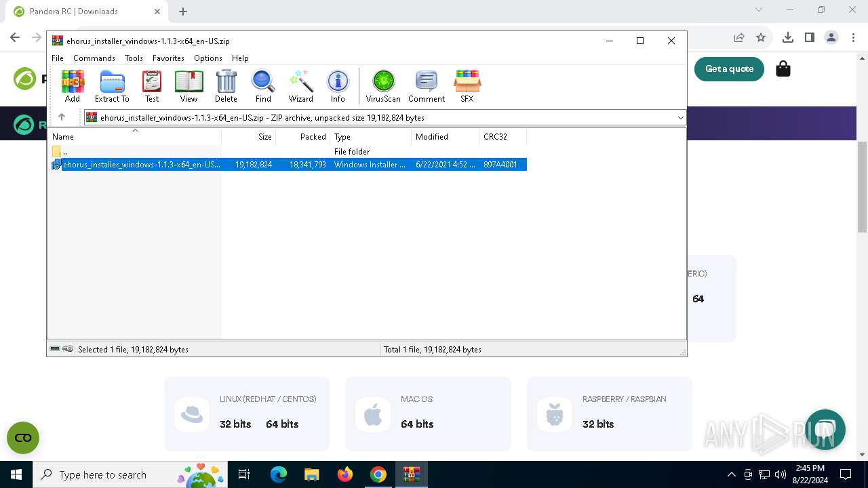Image resolution: width=868 pixels, height=488 pixels.
Task: Open the Find magnifier tool
Action: tap(263, 86)
